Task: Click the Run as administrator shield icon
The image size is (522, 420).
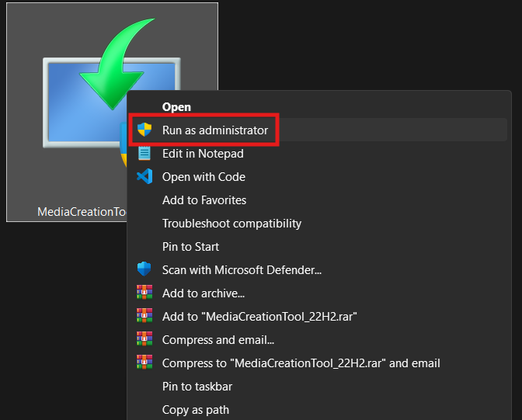Action: (x=144, y=130)
